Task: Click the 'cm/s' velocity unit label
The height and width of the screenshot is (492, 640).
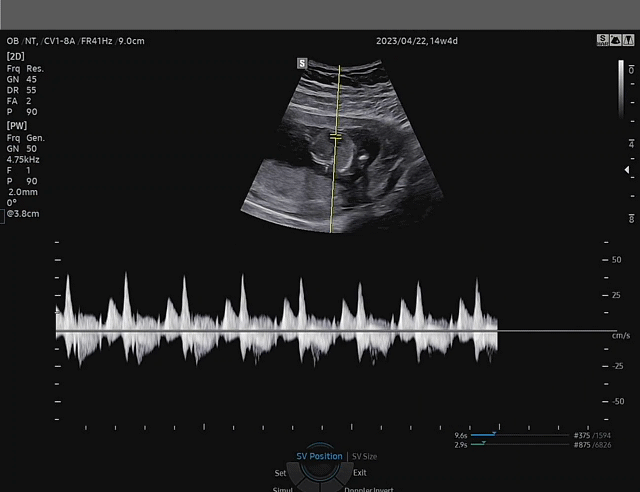Action: pos(621,336)
